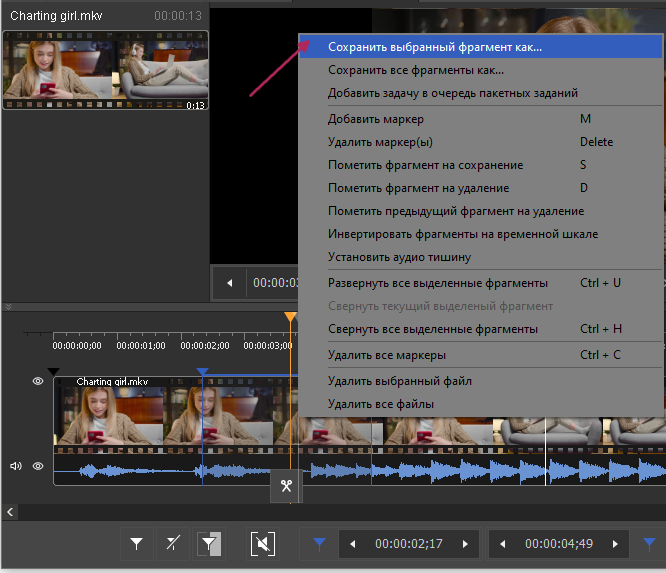This screenshot has width=666, height=573.
Task: Click 'Добавить задачу в очередь пакетных заданий'
Action: coord(452,93)
